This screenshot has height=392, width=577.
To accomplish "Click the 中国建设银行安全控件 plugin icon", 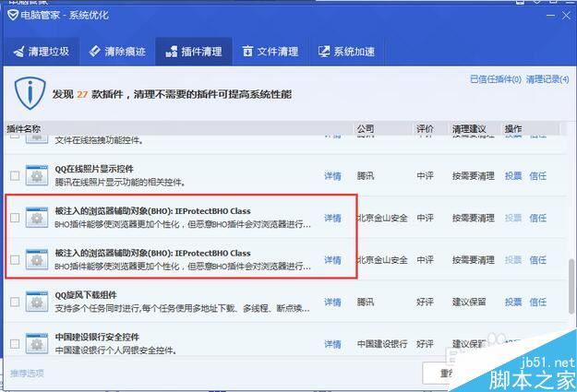I will click(38, 343).
